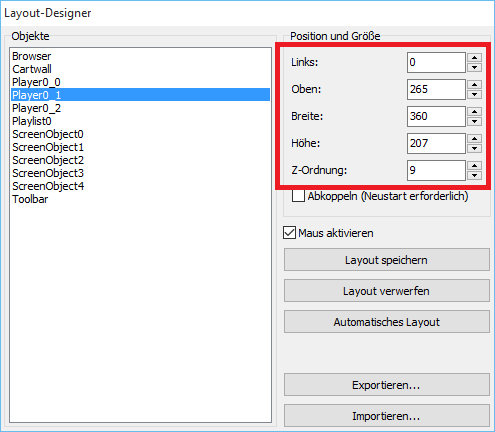Screen dimensions: 495x432
Task: Enable the Abkoppeln checkbox
Action: pyautogui.click(x=298, y=196)
